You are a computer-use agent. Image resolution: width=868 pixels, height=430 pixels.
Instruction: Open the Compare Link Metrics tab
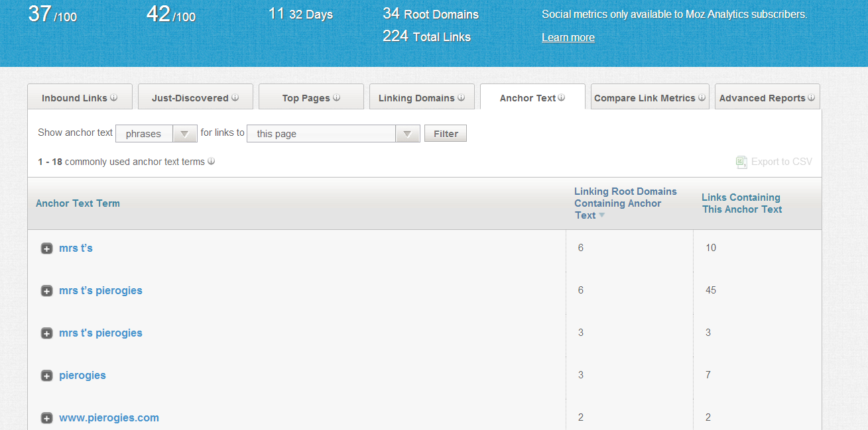click(x=650, y=97)
